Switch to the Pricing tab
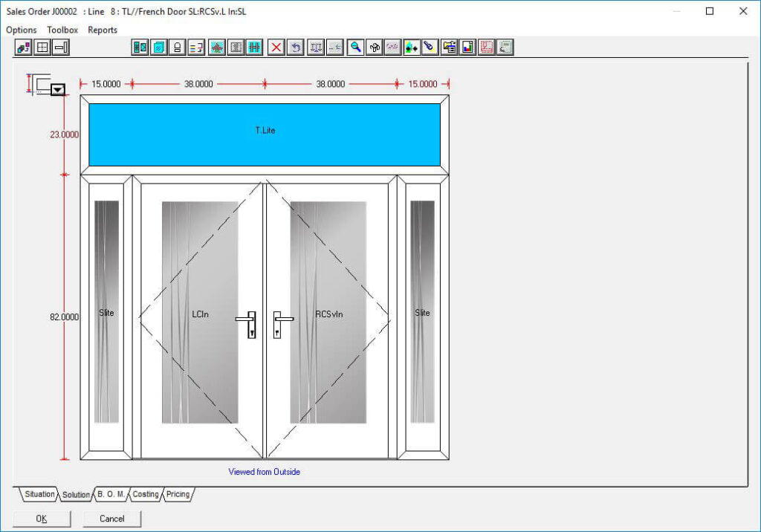 pyautogui.click(x=178, y=494)
